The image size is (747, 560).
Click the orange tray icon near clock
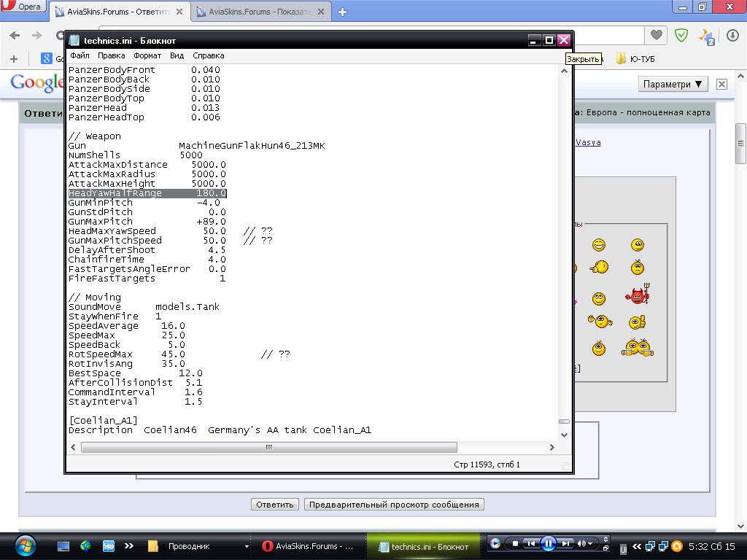(676, 546)
